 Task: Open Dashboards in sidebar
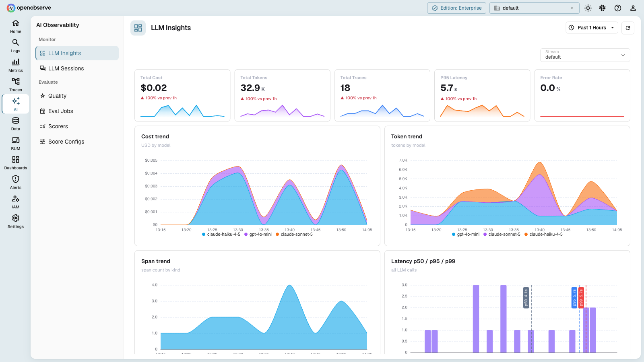pos(16,163)
